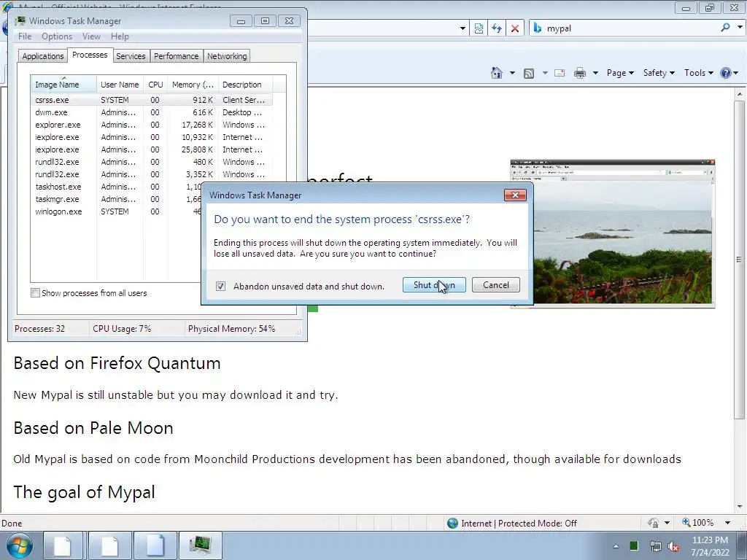747x560 pixels.
Task: Open the Page menu in IE
Action: tap(620, 73)
